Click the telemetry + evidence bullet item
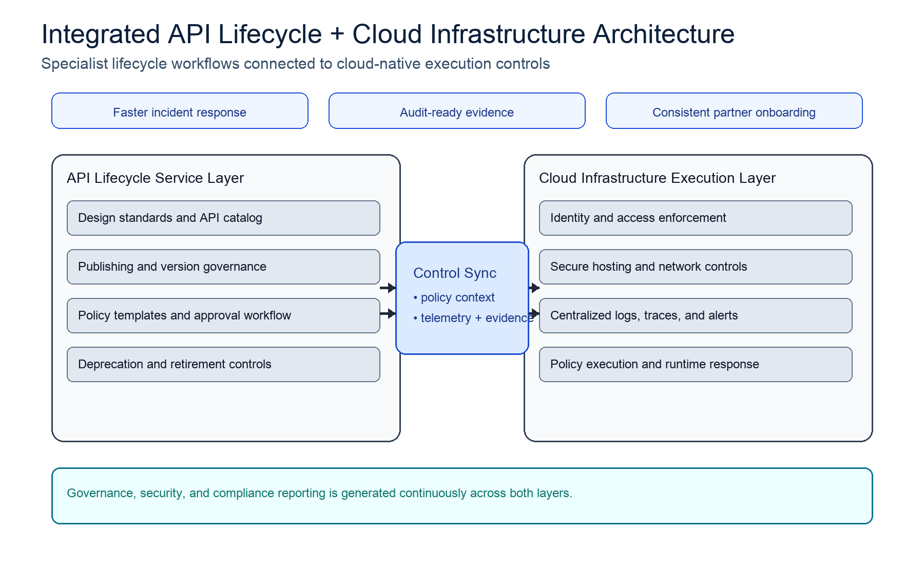924x565 pixels. tap(471, 318)
